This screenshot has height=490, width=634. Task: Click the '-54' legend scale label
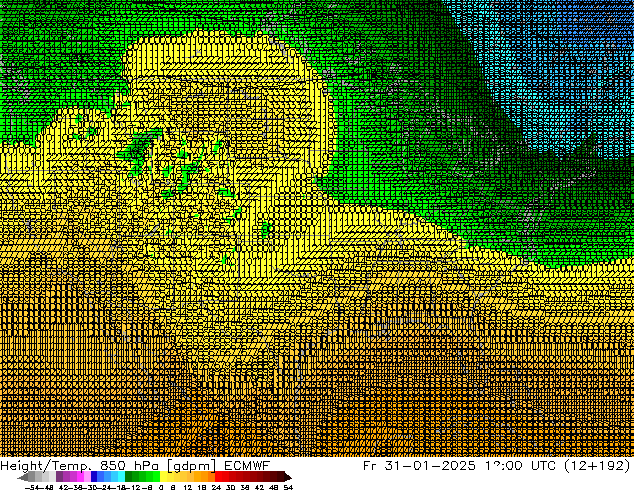32,487
